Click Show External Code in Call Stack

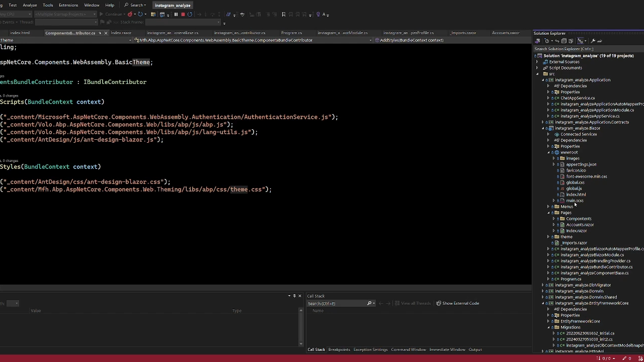tap(457, 304)
